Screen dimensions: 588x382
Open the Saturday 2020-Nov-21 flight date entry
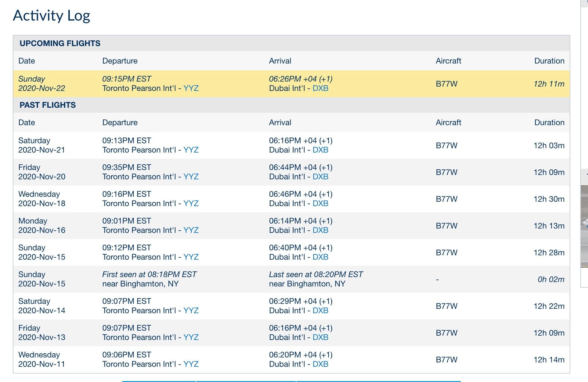[x=42, y=145]
